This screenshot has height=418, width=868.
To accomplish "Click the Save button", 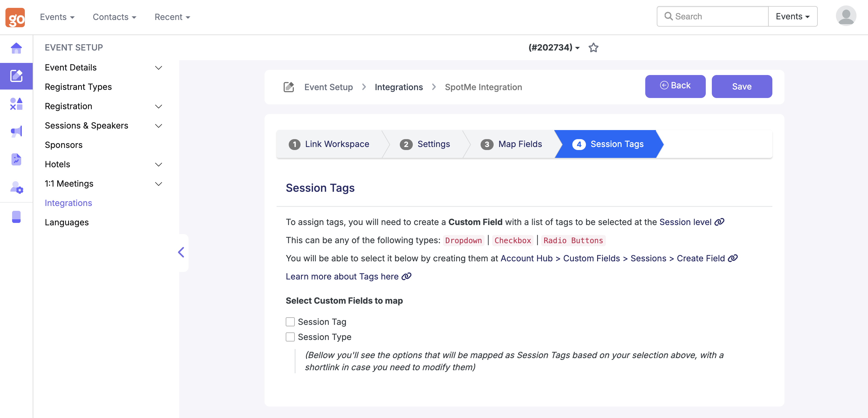I will point(742,87).
